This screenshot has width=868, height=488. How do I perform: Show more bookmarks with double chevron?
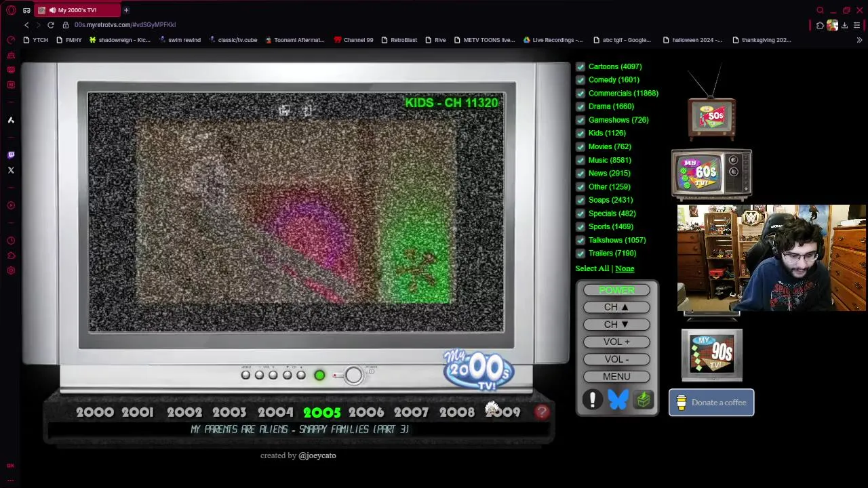pos(859,40)
